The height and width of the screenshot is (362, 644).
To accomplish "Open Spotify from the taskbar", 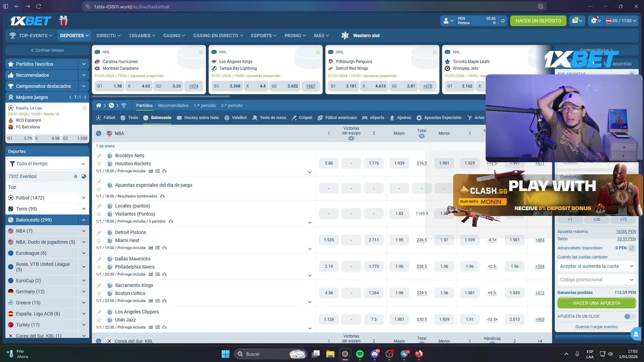I will click(x=360, y=354).
